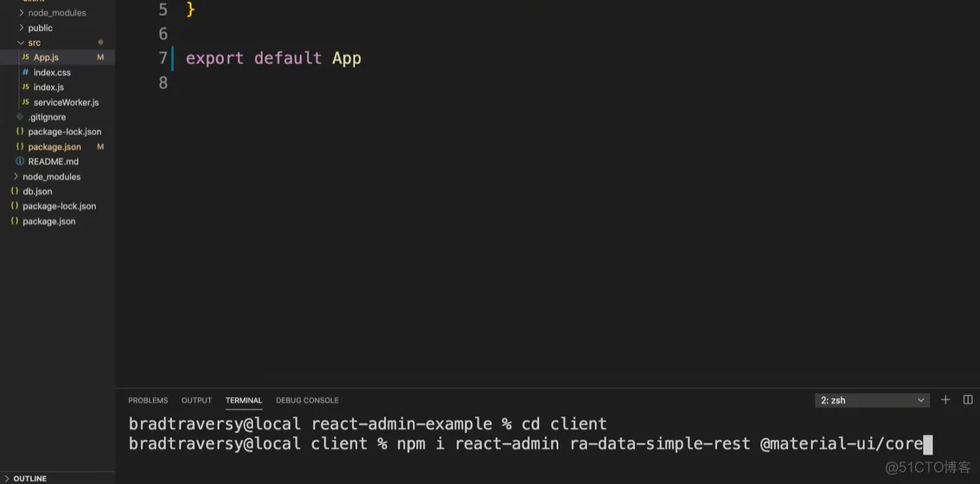980x484 pixels.
Task: Click the split terminal icon
Action: click(x=968, y=400)
